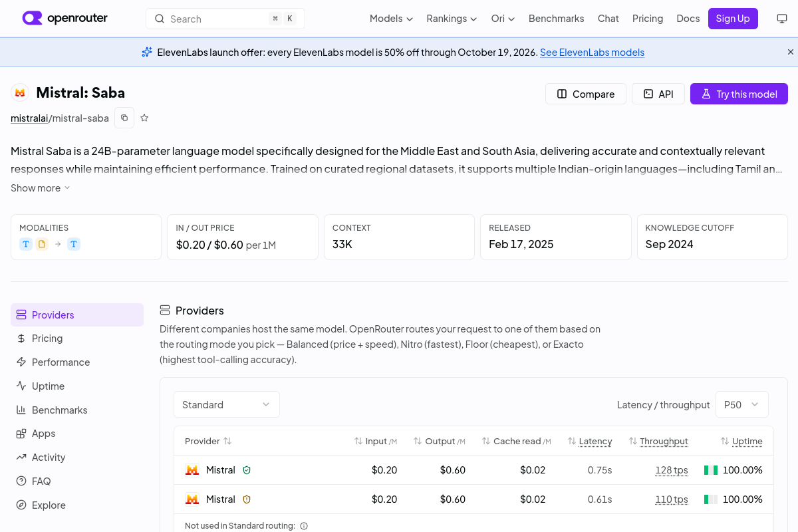The image size is (798, 532).
Task: Click the OpenRouter logo icon
Action: [32, 19]
